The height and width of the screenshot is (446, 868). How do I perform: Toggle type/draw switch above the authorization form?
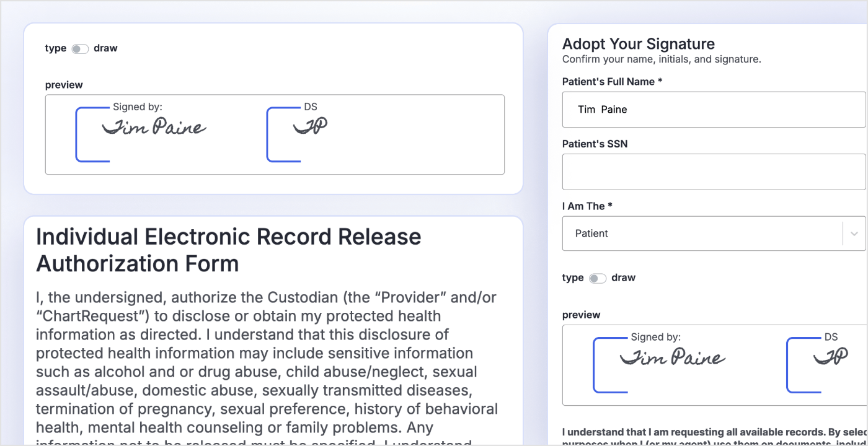pos(80,48)
